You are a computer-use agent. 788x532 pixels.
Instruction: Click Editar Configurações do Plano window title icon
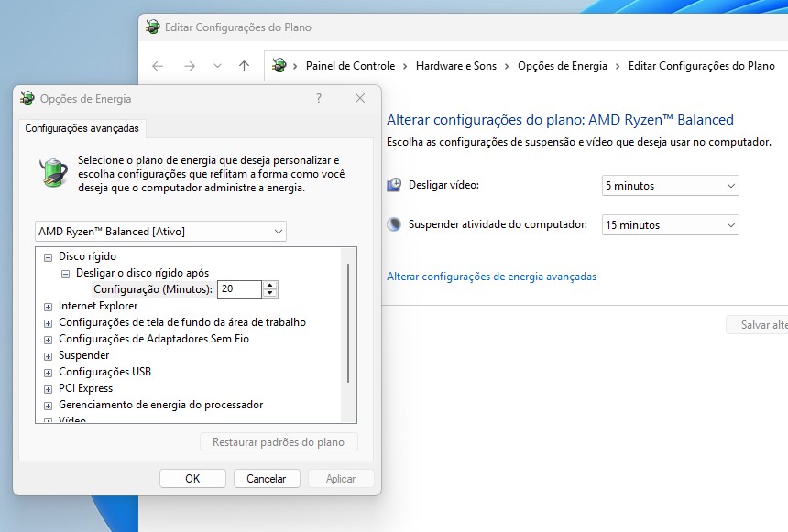[x=153, y=27]
